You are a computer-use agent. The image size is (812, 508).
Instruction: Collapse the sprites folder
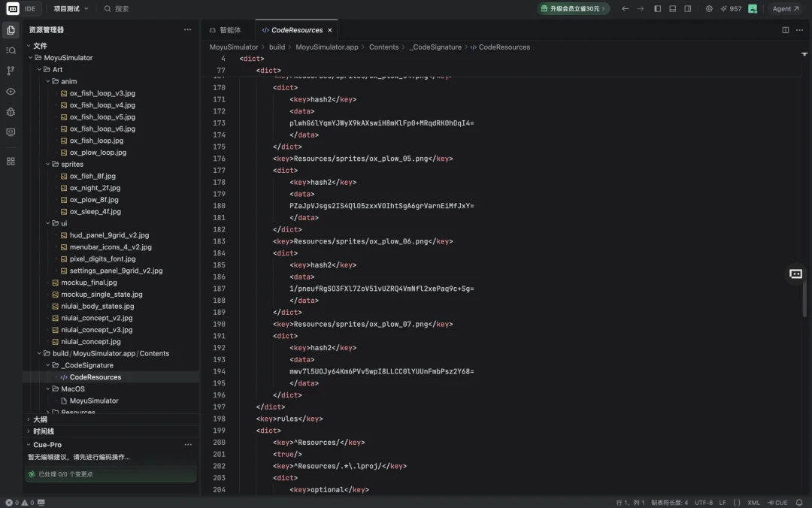47,164
